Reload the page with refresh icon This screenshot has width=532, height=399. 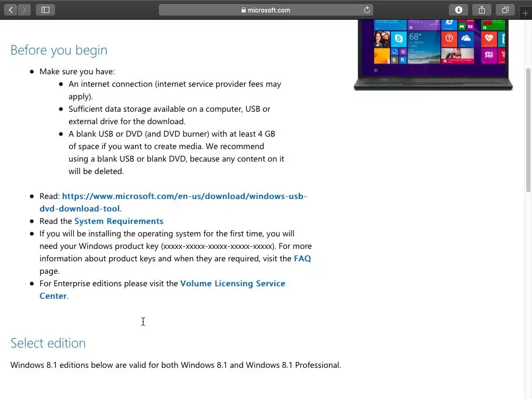click(x=367, y=10)
